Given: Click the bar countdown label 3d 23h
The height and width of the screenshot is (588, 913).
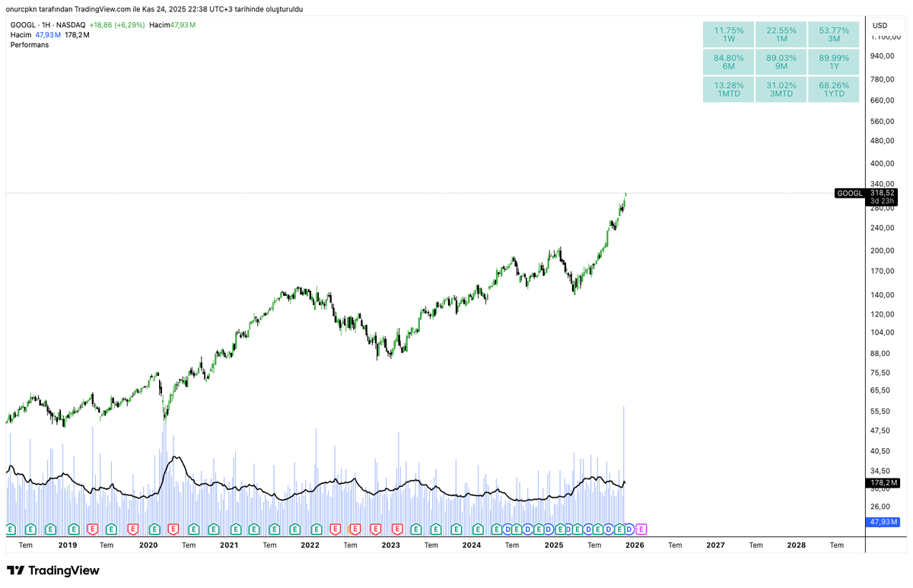Looking at the screenshot, I should (883, 202).
